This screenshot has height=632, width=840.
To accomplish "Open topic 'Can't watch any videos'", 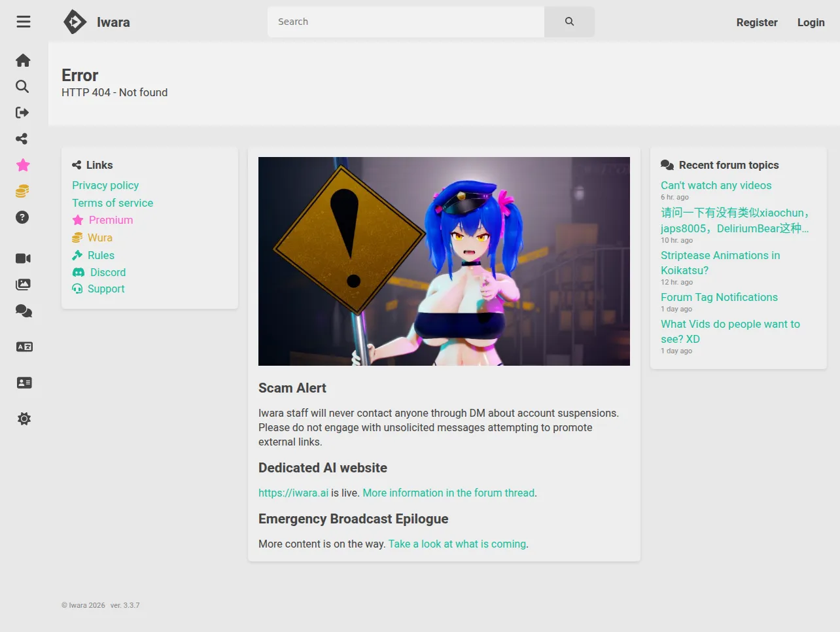I will (x=716, y=185).
